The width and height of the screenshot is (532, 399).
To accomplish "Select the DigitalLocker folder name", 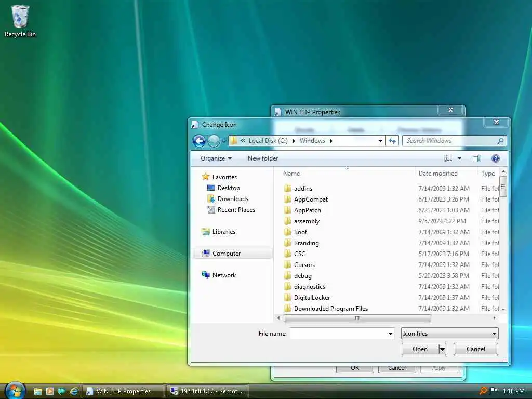I will pyautogui.click(x=312, y=298).
